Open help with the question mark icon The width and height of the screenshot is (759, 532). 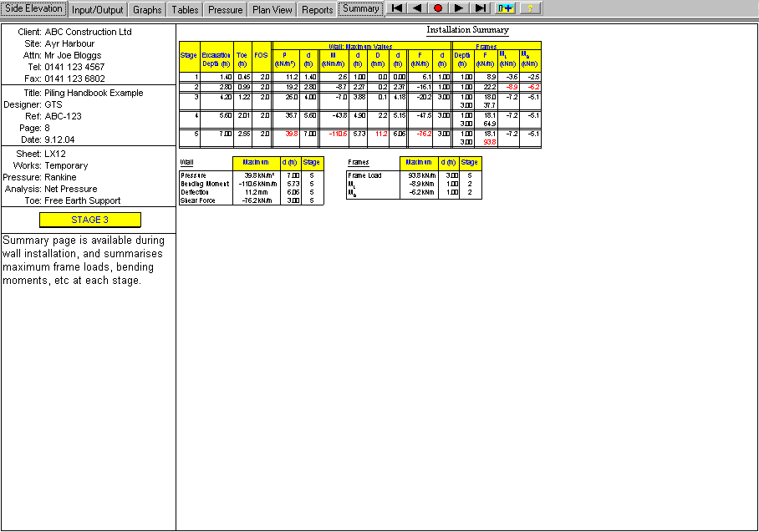pyautogui.click(x=530, y=8)
